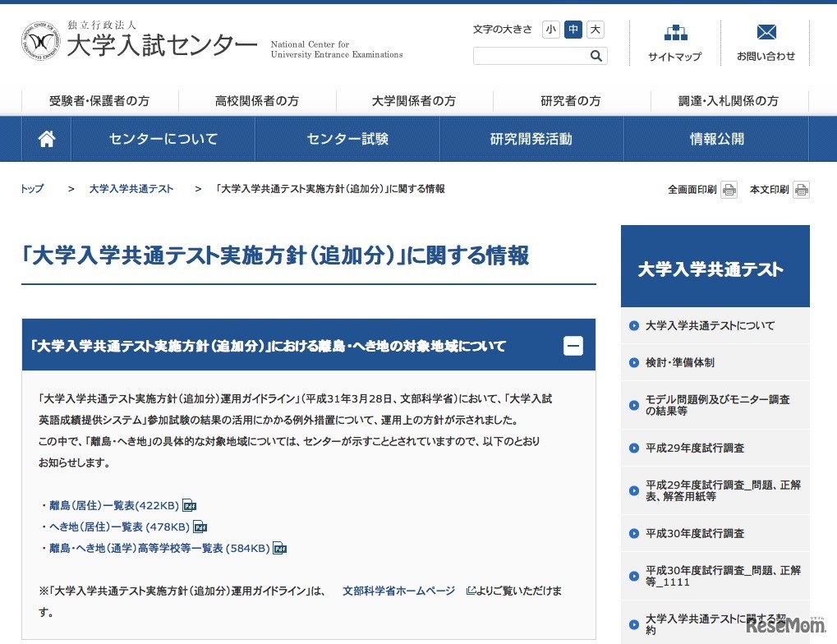The width and height of the screenshot is (837, 644).
Task: Set text size to large (大)
Action: point(595,30)
